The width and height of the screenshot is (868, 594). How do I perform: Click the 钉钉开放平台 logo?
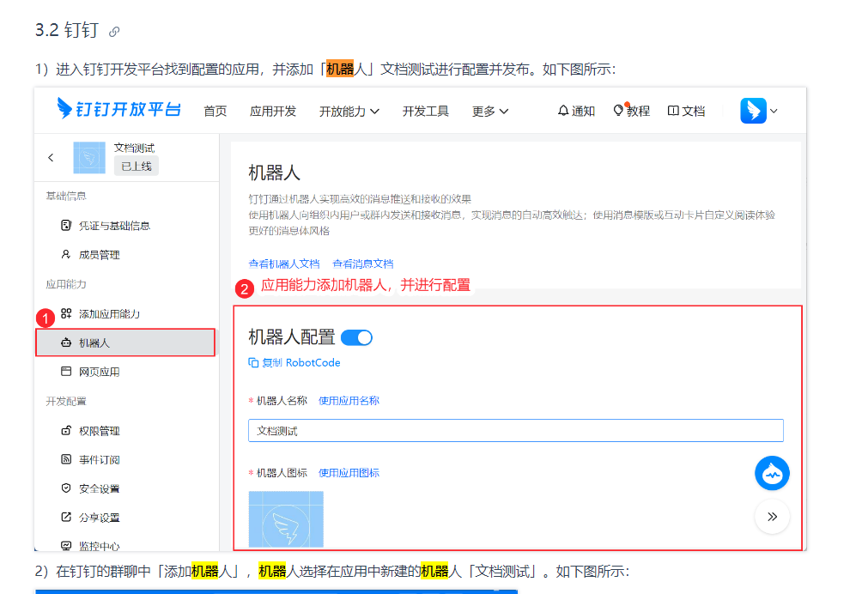(118, 109)
